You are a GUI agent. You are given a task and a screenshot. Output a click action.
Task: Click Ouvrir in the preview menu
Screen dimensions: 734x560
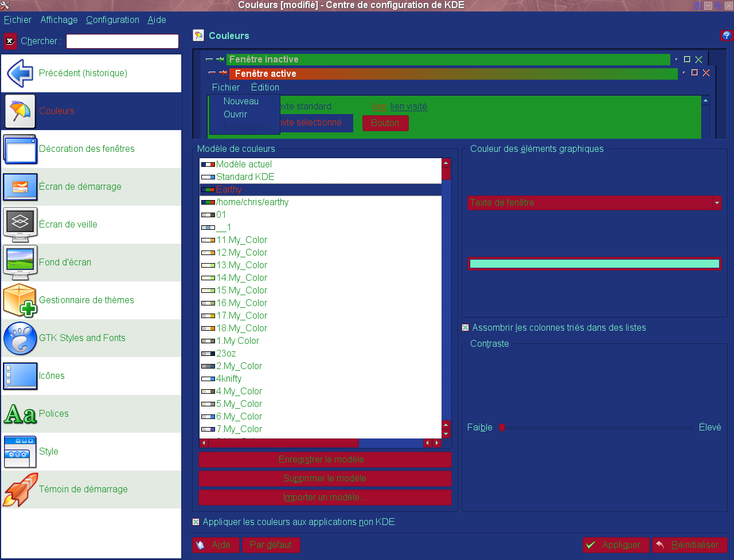click(235, 115)
